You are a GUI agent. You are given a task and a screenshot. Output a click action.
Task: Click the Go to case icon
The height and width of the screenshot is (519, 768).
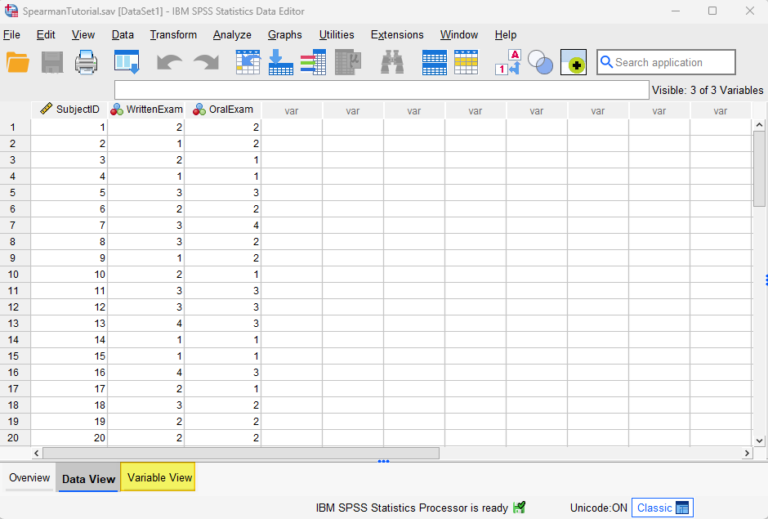coord(247,63)
